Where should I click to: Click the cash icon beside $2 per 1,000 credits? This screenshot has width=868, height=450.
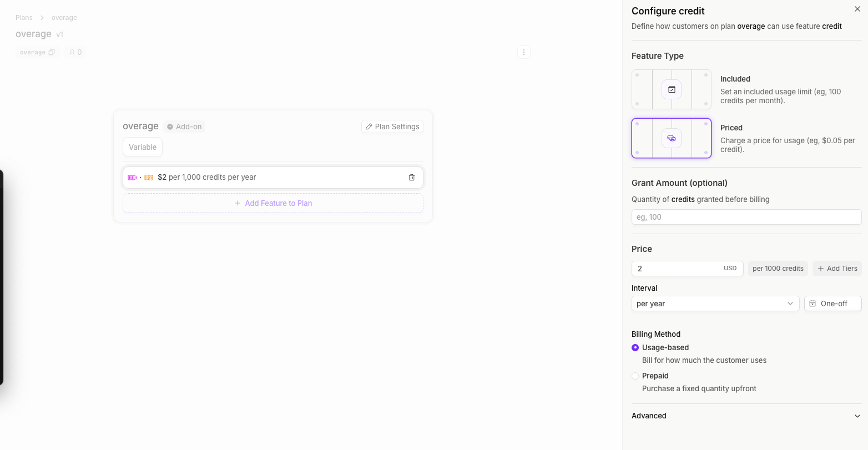(x=148, y=177)
